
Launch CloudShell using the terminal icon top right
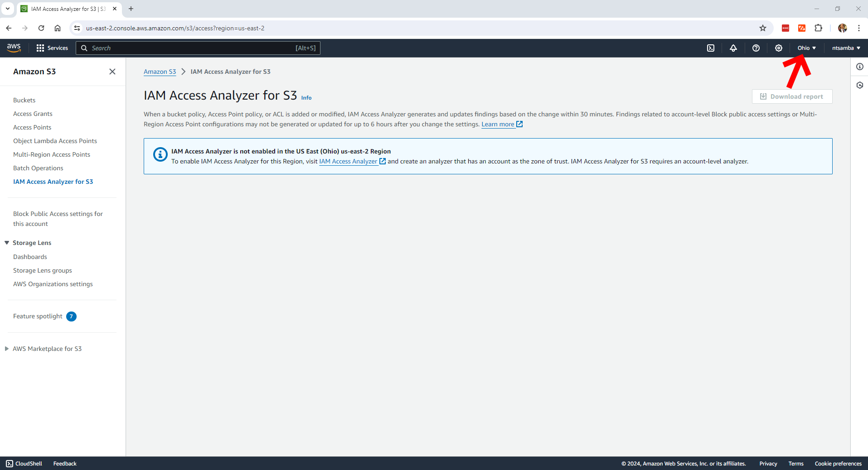coord(711,48)
